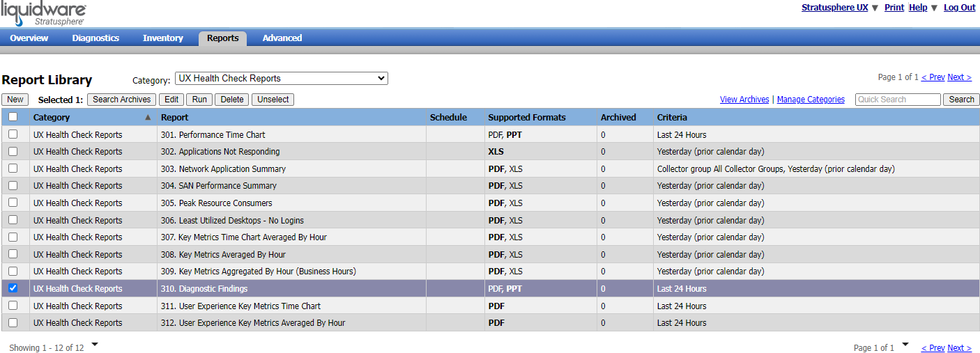Screen dimensions: 980x353
Task: Click the Print link
Action: 894,8
